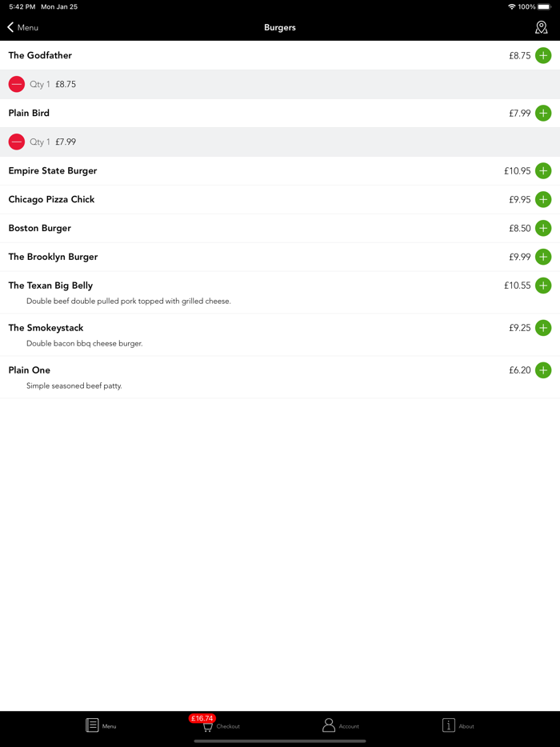Add The Godfather burger to order

(543, 55)
